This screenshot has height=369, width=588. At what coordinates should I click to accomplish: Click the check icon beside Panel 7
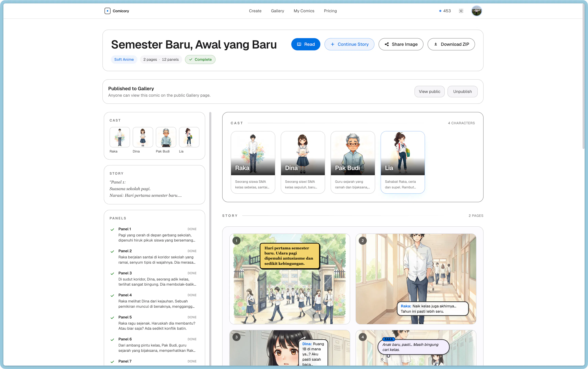pyautogui.click(x=112, y=362)
